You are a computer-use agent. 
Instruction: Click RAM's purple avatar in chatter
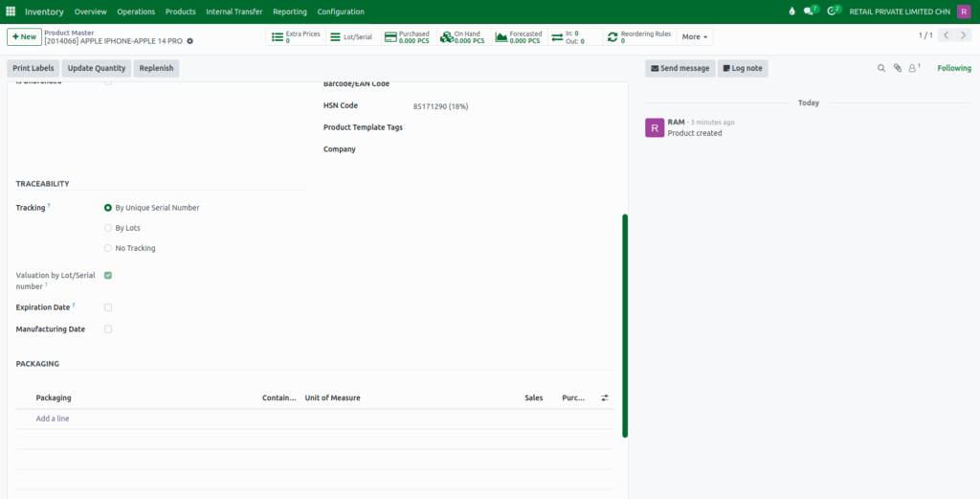tap(655, 127)
